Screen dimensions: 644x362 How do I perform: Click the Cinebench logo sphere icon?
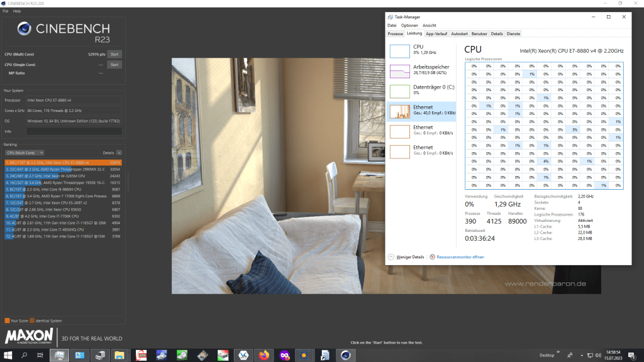(25, 29)
